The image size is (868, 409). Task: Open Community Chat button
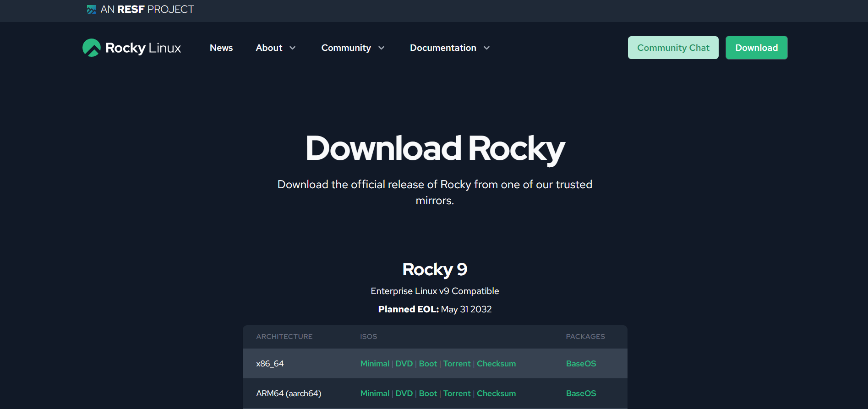point(673,48)
